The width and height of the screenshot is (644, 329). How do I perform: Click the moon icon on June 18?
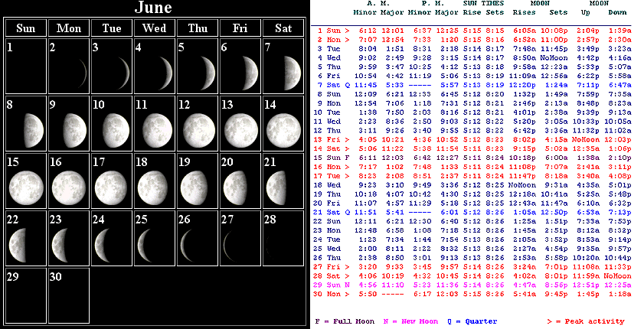[155, 184]
